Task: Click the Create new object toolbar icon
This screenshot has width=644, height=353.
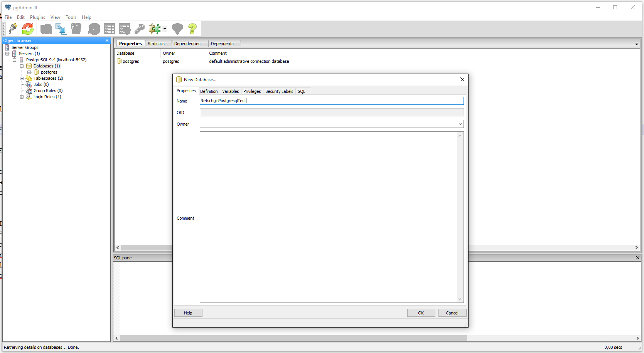Action: [61, 29]
